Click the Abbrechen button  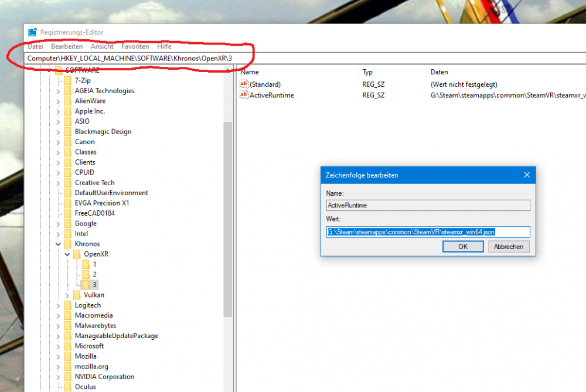coord(509,246)
